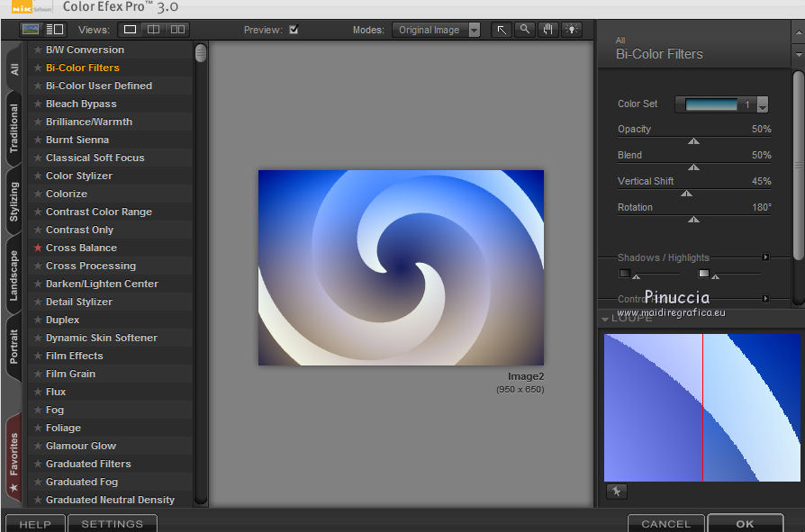Show the filter list with thumbnails view
Image resolution: width=805 pixels, height=532 pixels.
(55, 30)
